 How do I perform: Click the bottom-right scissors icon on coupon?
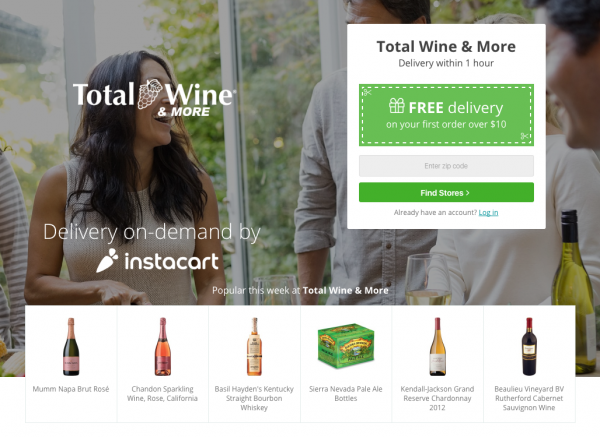point(525,136)
